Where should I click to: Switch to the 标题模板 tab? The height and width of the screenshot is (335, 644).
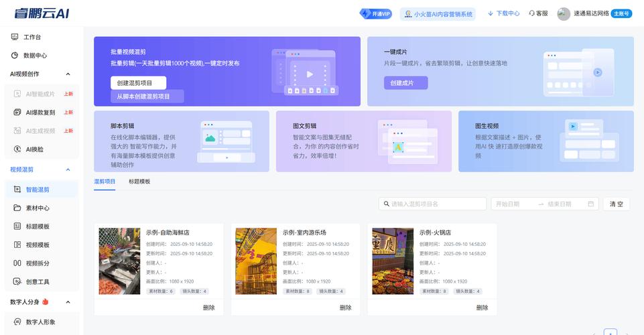tap(139, 182)
